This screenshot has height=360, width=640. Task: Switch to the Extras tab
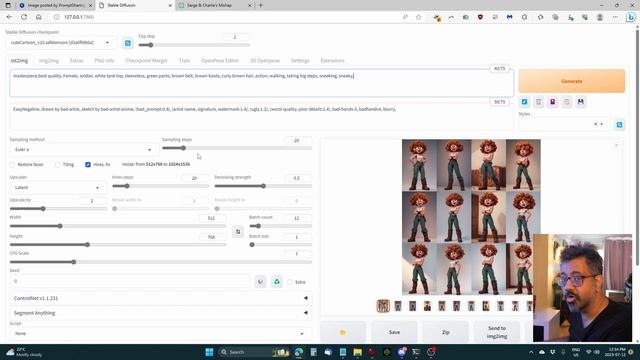coord(76,60)
